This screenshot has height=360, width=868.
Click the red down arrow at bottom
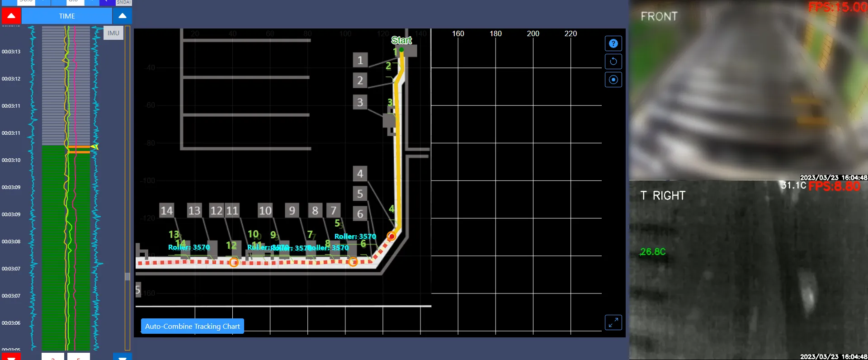tap(11, 357)
